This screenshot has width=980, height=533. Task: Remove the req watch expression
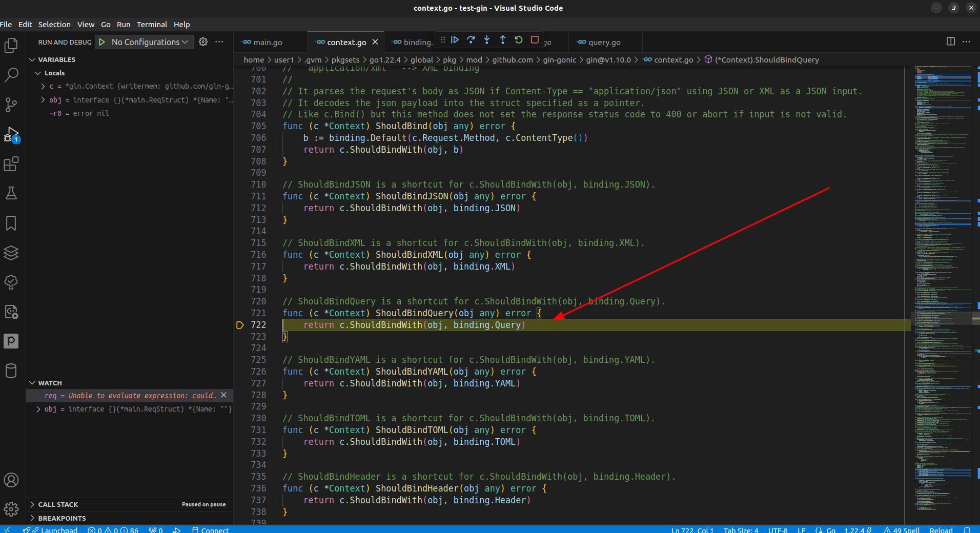[x=223, y=395]
